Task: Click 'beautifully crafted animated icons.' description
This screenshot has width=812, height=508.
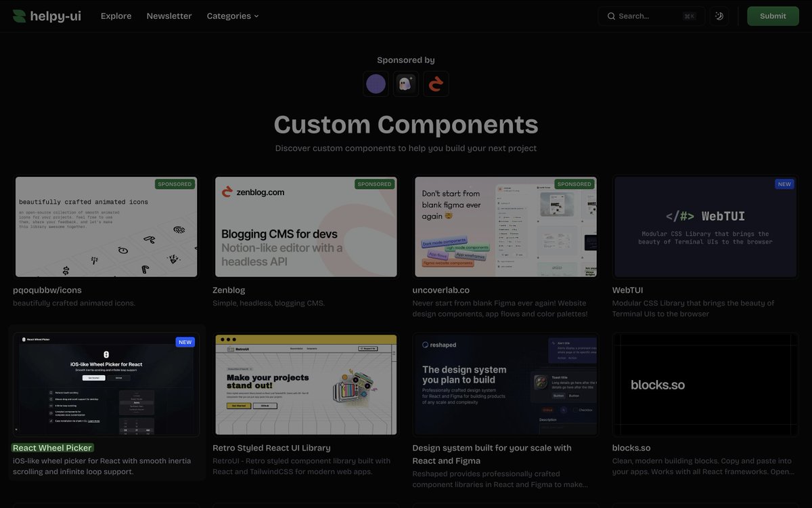Action: 74,303
